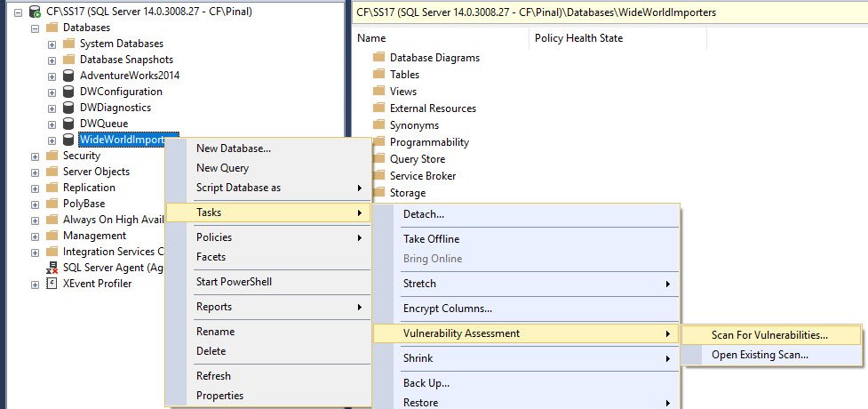
Task: Click the DWConfiguration database cylinder icon
Action: click(x=68, y=92)
